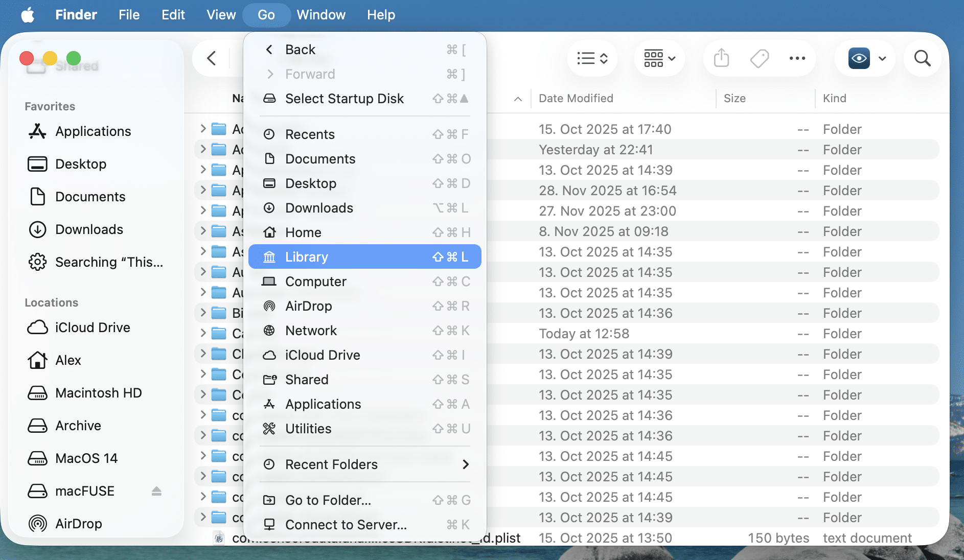Open iCloud Drive in sidebar Locations
The image size is (964, 560).
(x=96, y=328)
